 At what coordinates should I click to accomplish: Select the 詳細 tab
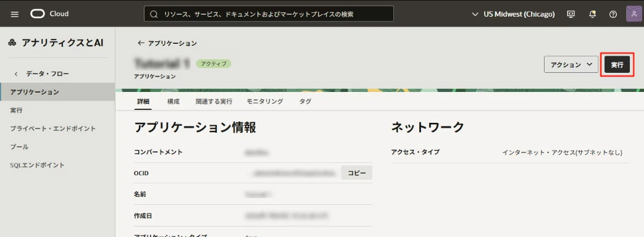[x=143, y=101]
